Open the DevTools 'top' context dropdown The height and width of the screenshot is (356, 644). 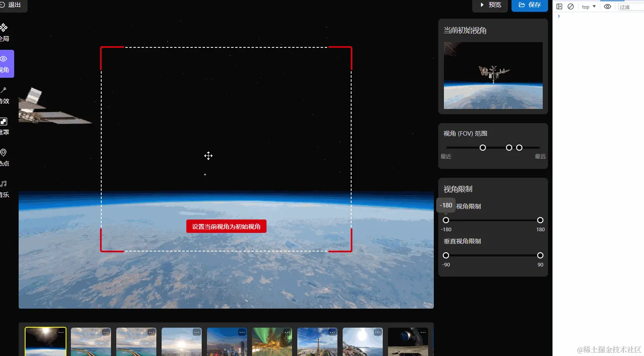(589, 7)
